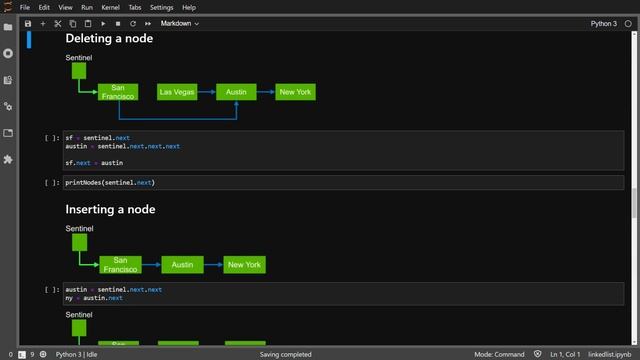Click into the printNodes(sentinel.next) cell
This screenshot has height=360, width=640.
343,183
